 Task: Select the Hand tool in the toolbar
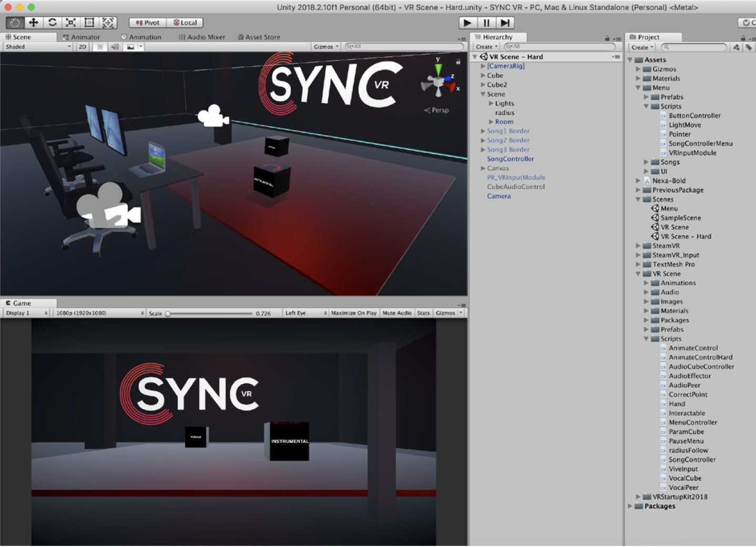point(15,23)
